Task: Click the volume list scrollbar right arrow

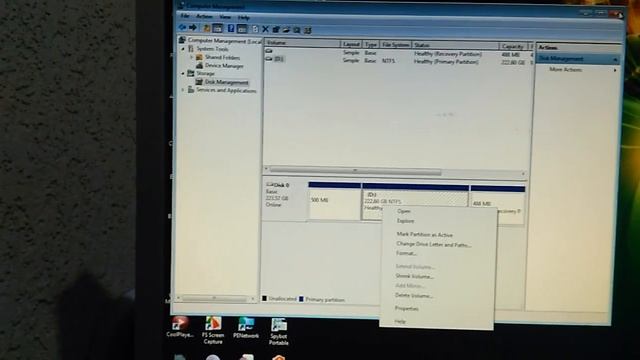Action: (x=523, y=174)
